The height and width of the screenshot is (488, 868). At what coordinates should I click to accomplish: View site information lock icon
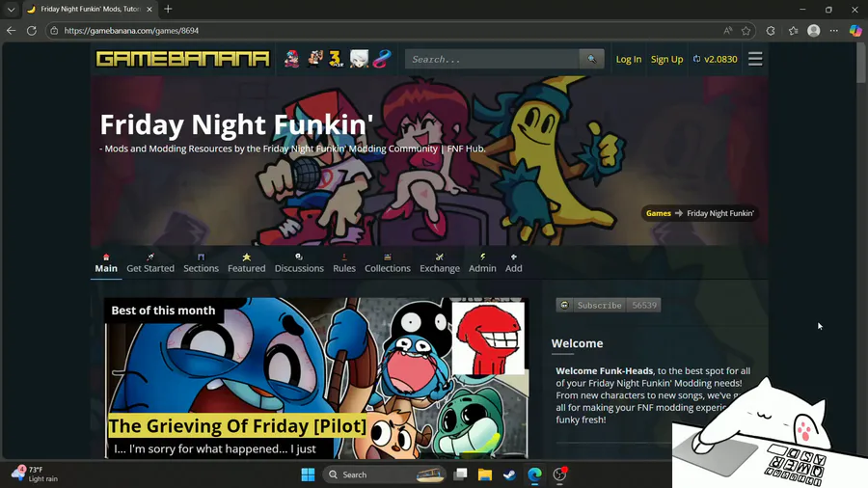pos(54,31)
